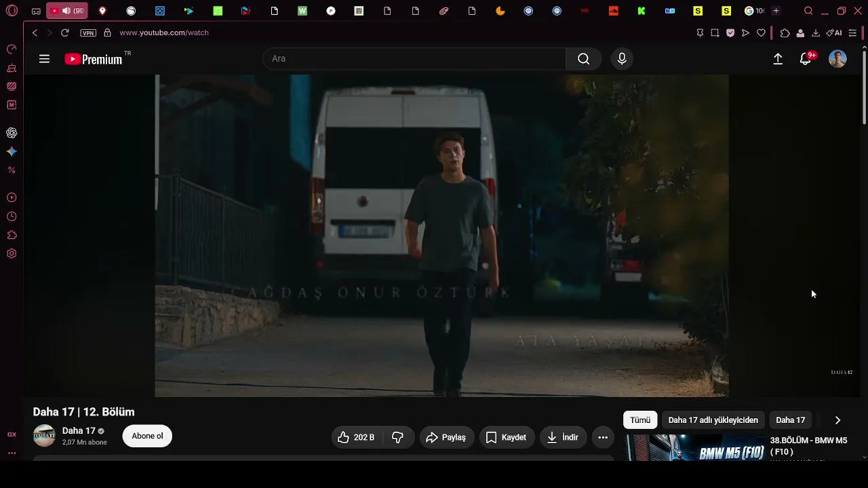Open the Aria AI toolbar button

(834, 33)
